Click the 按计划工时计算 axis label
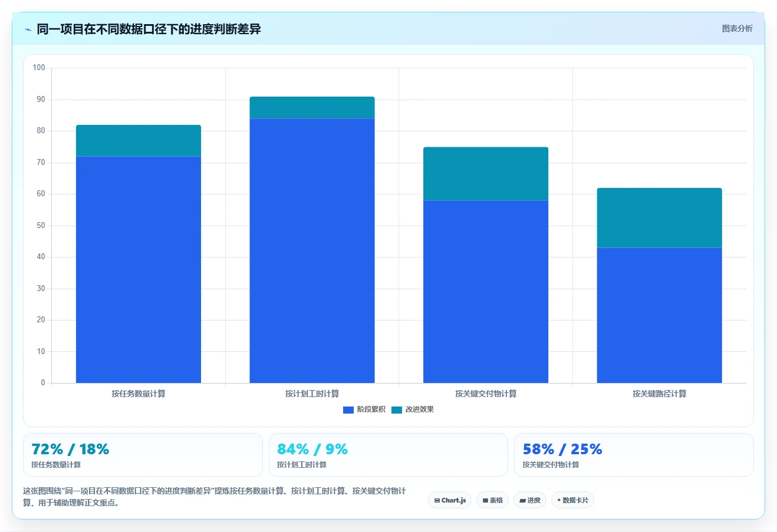777x532 pixels. click(x=312, y=394)
